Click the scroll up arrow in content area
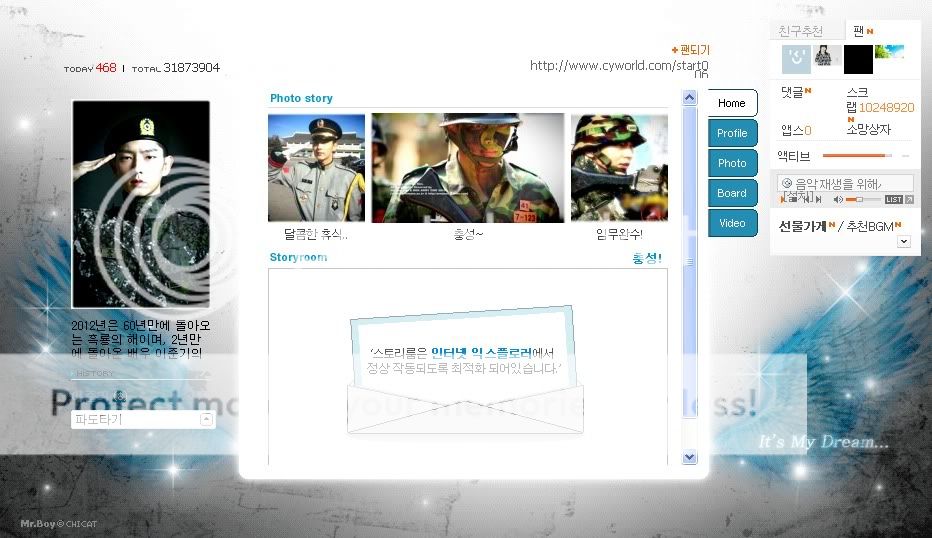Image resolution: width=932 pixels, height=538 pixels. click(x=689, y=98)
